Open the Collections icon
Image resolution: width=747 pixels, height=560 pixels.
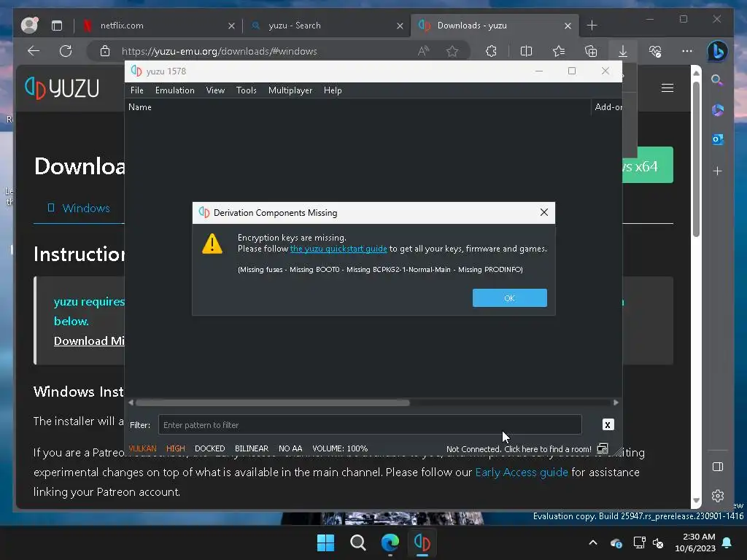(x=591, y=51)
